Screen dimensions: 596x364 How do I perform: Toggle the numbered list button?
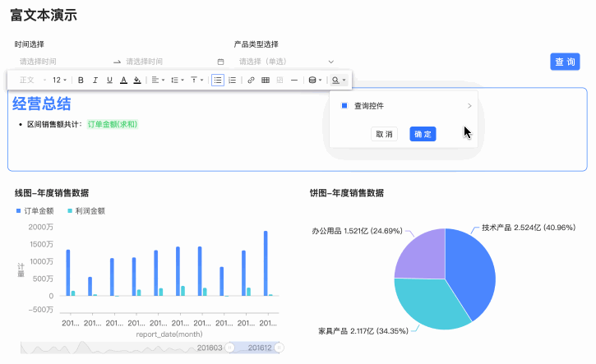pyautogui.click(x=233, y=81)
